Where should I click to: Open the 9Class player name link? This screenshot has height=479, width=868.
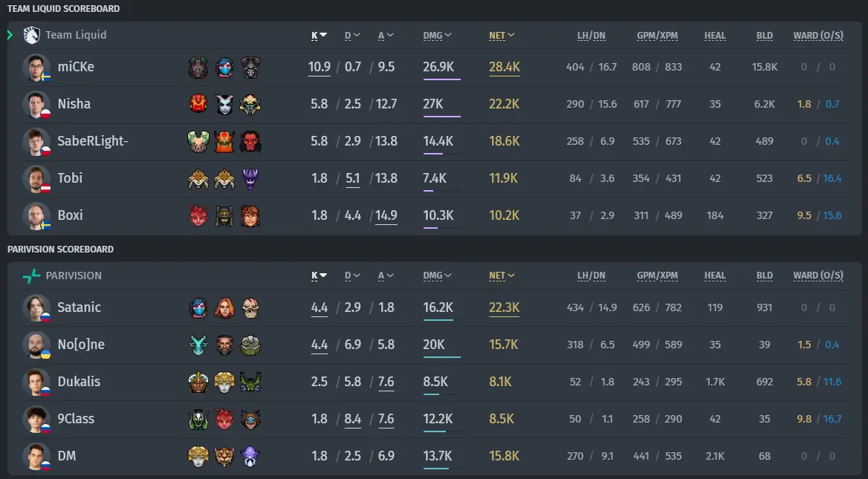click(x=76, y=419)
